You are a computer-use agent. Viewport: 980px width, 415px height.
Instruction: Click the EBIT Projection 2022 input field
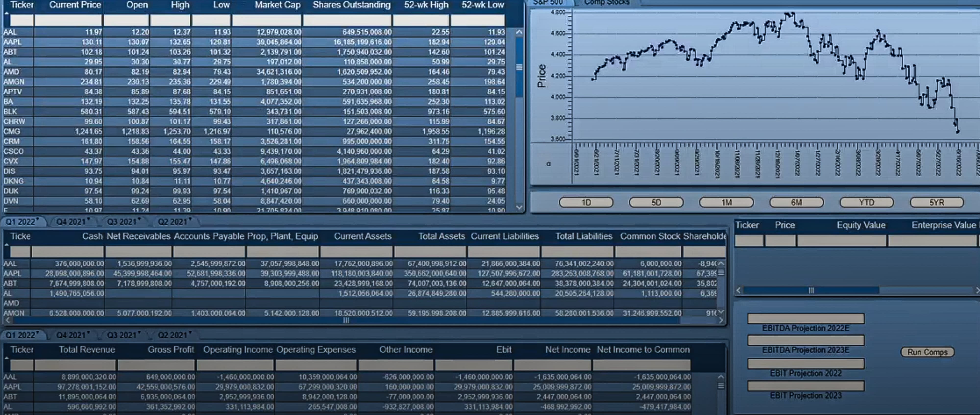(806, 364)
